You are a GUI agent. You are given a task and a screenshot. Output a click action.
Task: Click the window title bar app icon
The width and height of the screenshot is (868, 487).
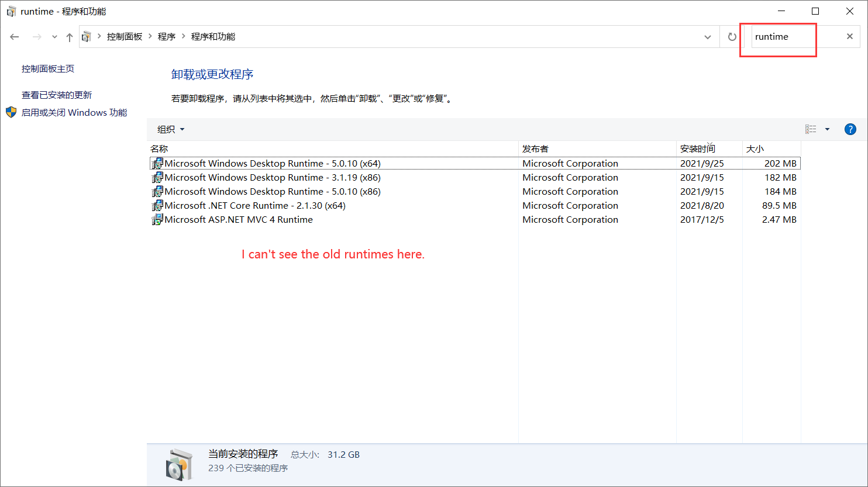[11, 12]
